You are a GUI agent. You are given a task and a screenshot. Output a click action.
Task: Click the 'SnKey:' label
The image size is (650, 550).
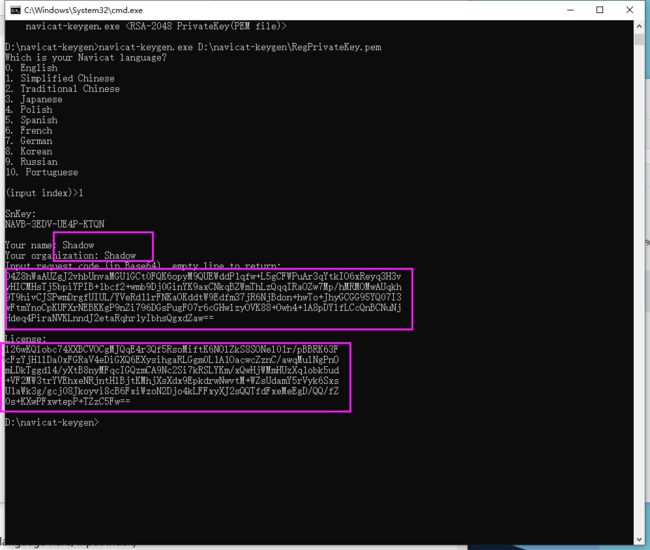click(x=21, y=214)
